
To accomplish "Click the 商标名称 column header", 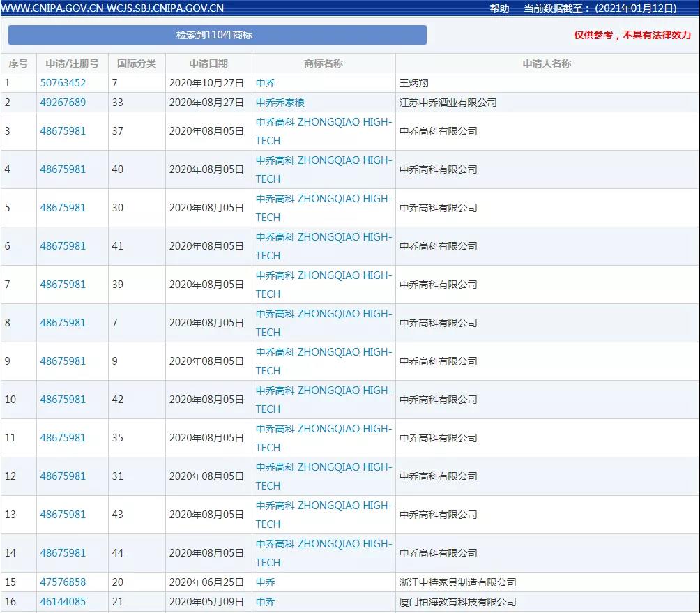I will click(324, 63).
